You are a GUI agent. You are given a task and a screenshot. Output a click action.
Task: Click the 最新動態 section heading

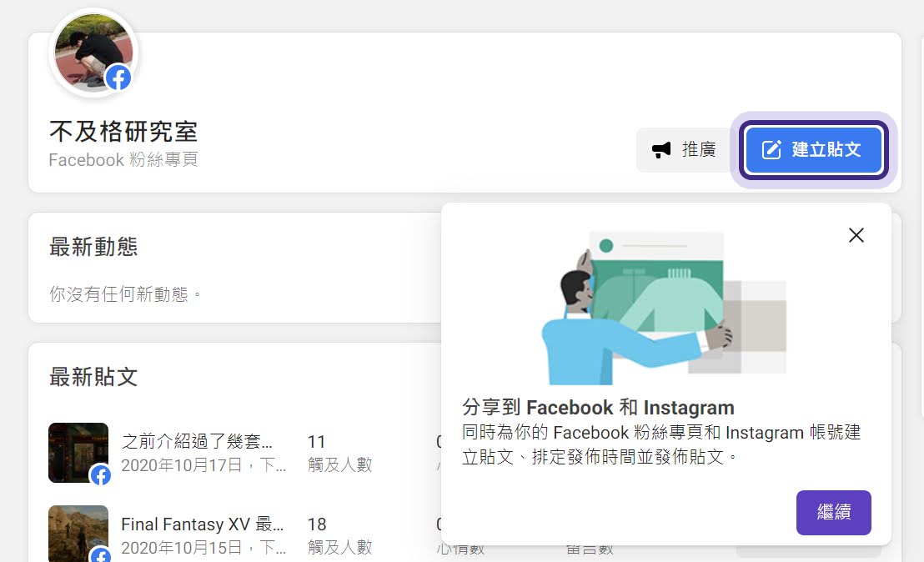(x=93, y=246)
